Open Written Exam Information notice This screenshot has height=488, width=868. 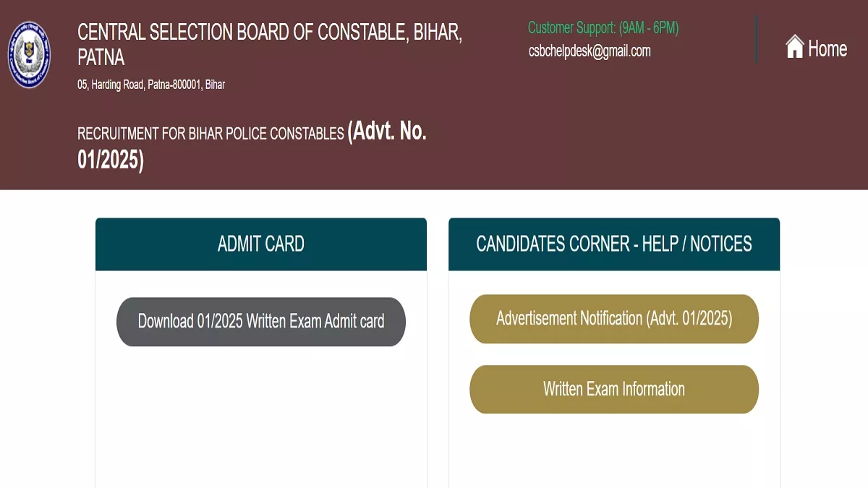[x=614, y=390]
